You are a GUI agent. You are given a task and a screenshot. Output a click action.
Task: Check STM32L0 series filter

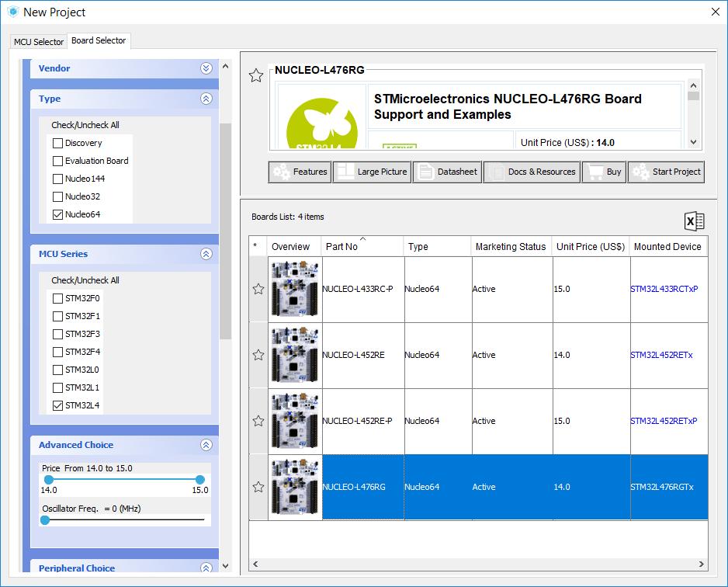pyautogui.click(x=57, y=370)
